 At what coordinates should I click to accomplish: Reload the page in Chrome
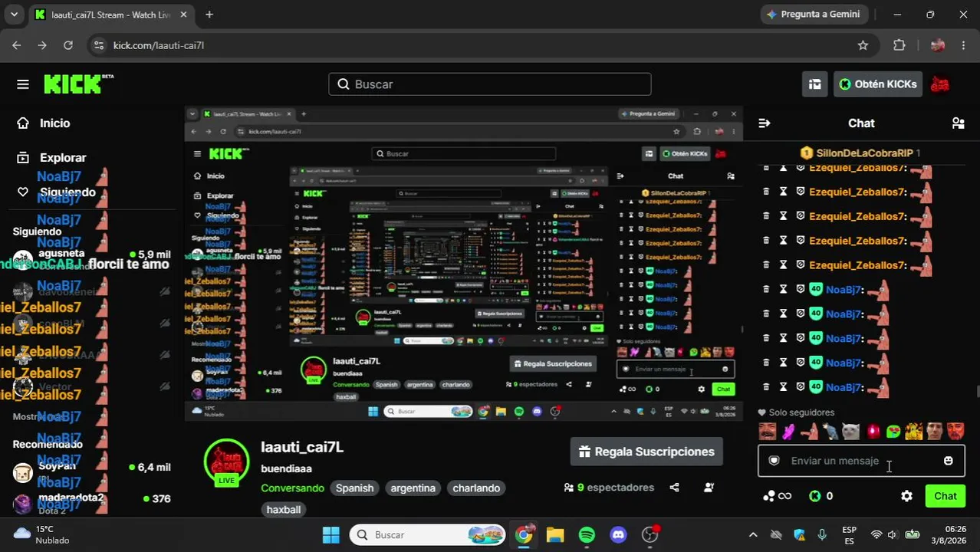(x=67, y=45)
